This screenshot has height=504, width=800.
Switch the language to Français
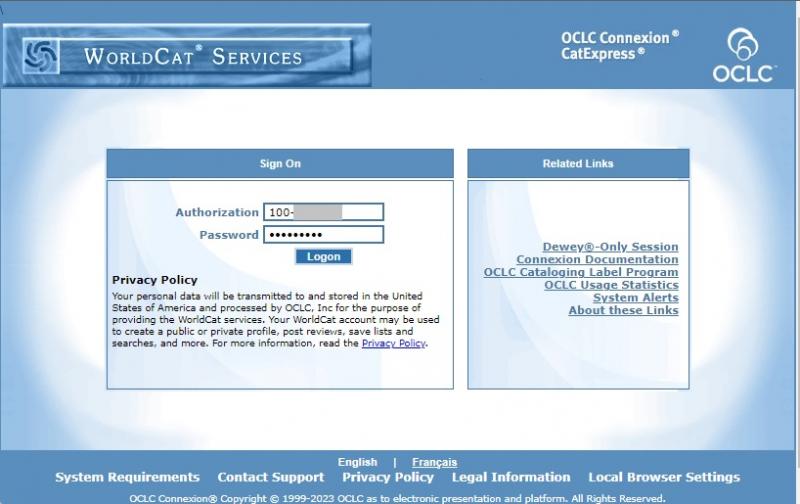(x=434, y=462)
